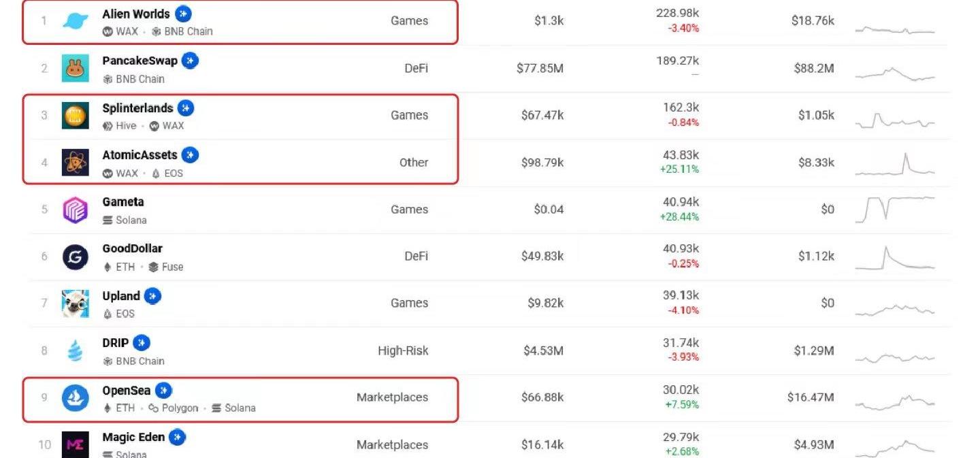Click the Magic Eden ME logo
This screenshot has width=980, height=458.
75,444
